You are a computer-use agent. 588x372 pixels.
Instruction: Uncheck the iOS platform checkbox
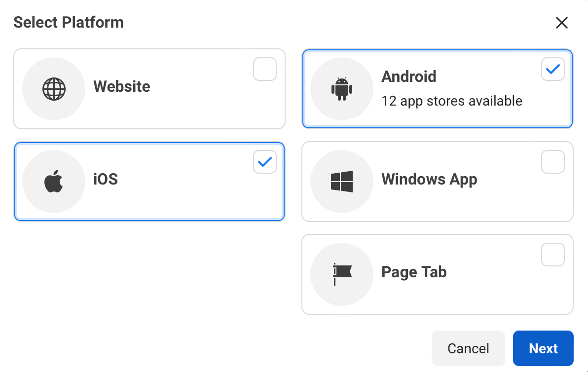click(265, 162)
